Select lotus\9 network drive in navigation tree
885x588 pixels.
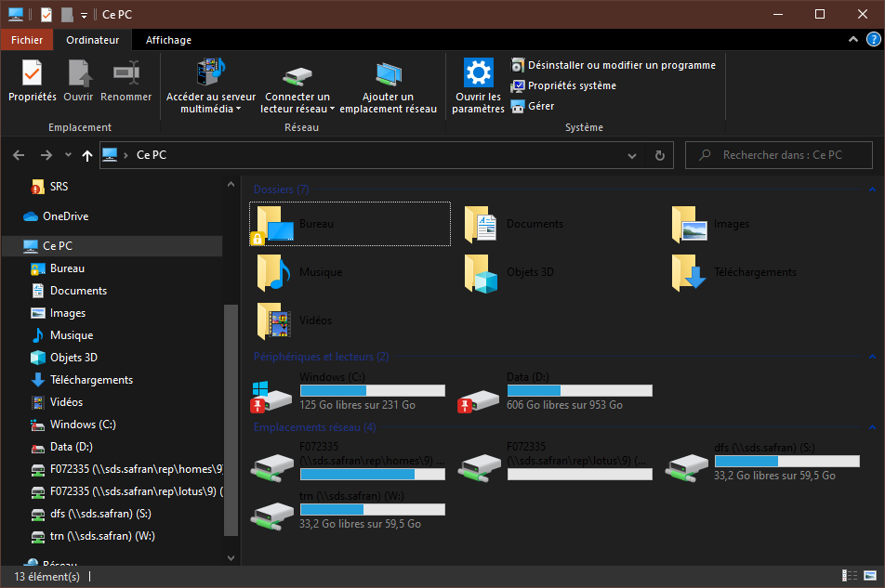click(126, 491)
